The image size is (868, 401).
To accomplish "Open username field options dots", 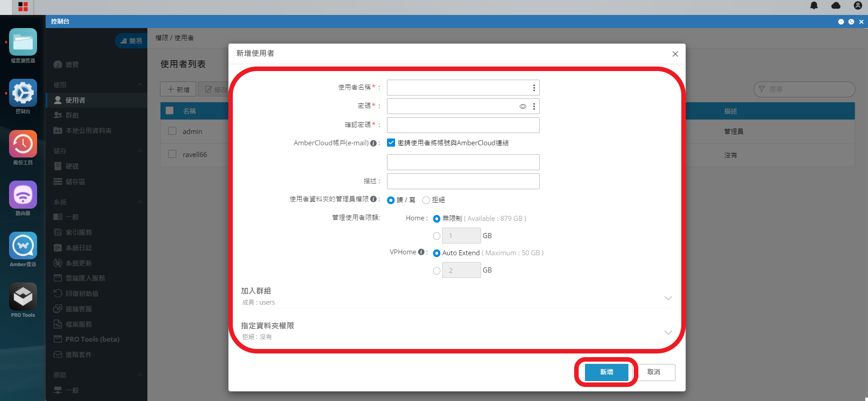I will 534,88.
